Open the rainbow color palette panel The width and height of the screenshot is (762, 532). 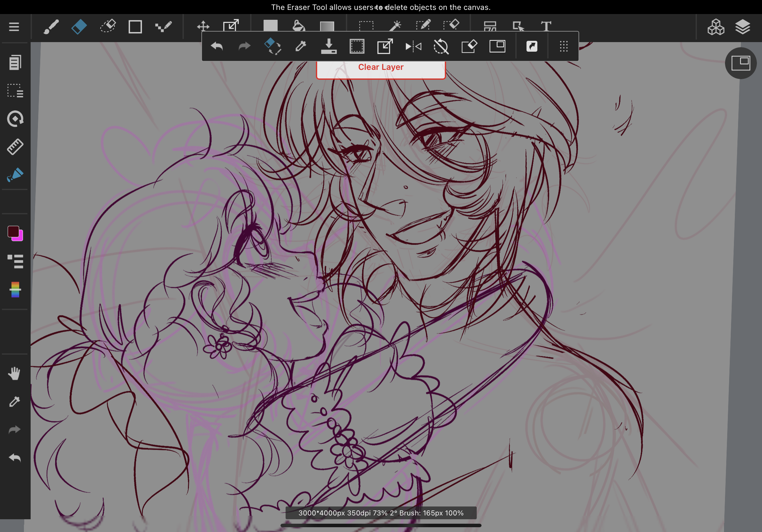coord(15,290)
